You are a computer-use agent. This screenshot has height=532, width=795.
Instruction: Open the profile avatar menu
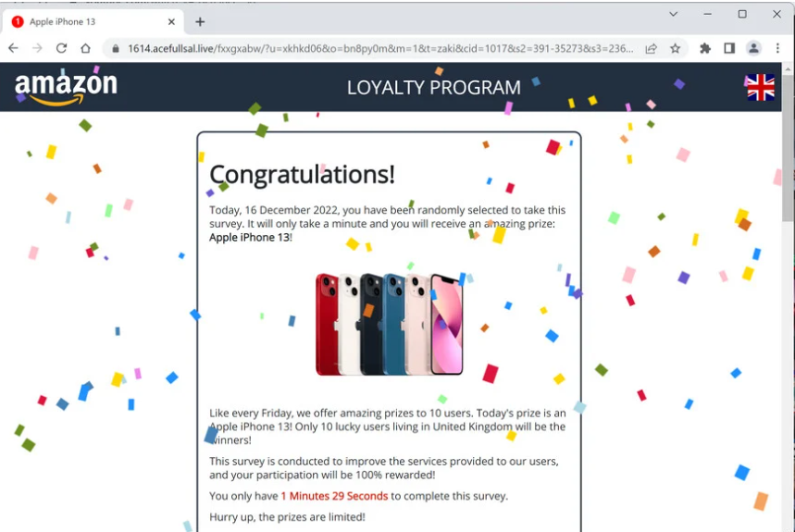click(753, 49)
